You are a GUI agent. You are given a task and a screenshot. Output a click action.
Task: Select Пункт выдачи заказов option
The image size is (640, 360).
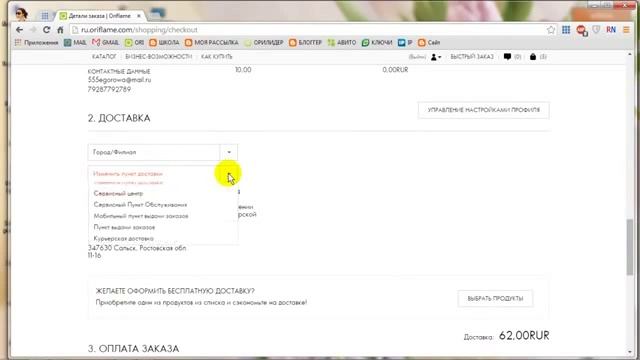(124, 227)
